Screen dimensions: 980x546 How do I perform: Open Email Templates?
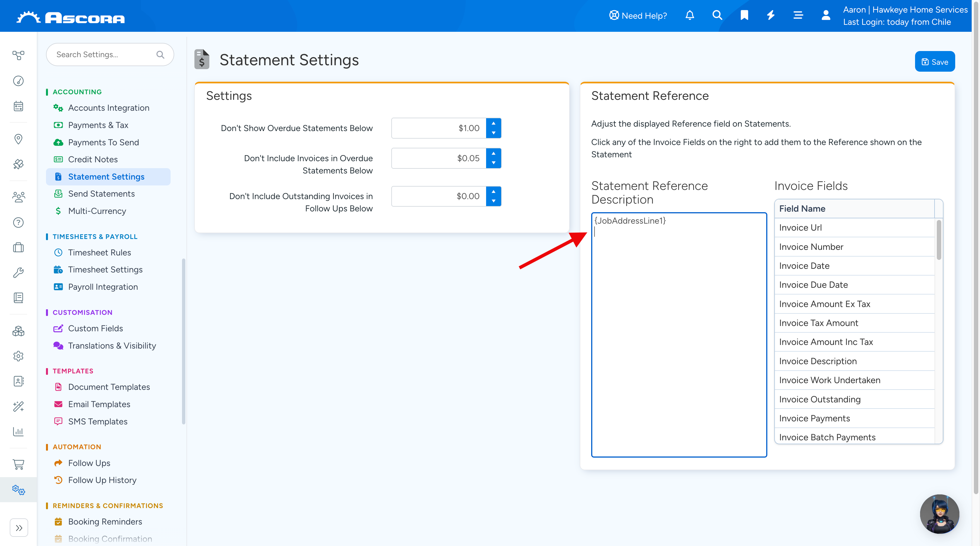[108, 404]
